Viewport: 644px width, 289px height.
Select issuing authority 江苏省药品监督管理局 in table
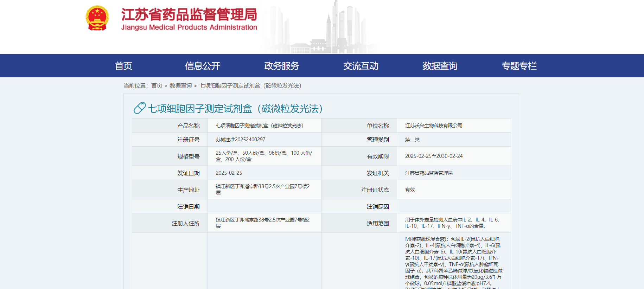[x=429, y=173]
